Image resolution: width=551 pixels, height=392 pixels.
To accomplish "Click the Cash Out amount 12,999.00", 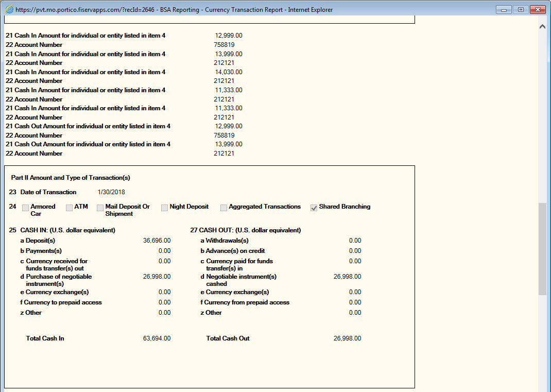I will (229, 126).
